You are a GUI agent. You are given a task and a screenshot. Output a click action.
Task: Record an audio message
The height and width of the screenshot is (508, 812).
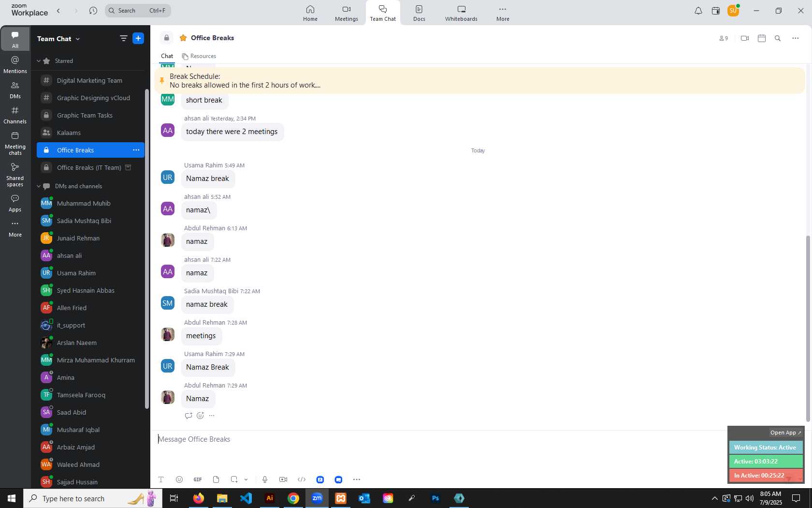coord(265,479)
